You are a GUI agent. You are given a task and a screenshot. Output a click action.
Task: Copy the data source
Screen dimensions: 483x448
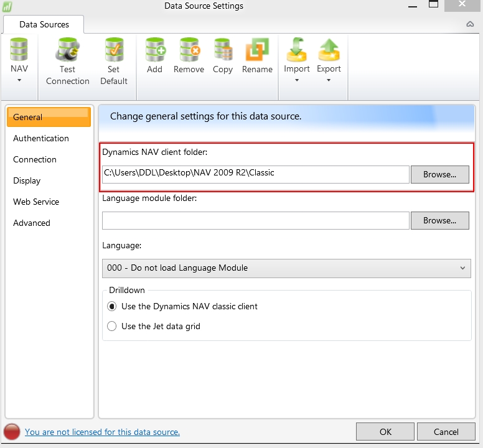point(223,55)
